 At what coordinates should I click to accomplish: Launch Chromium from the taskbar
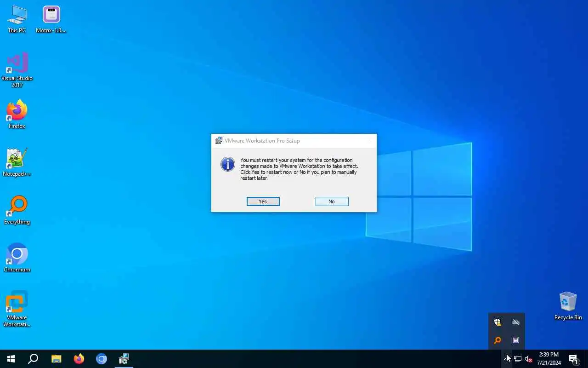[x=102, y=359]
